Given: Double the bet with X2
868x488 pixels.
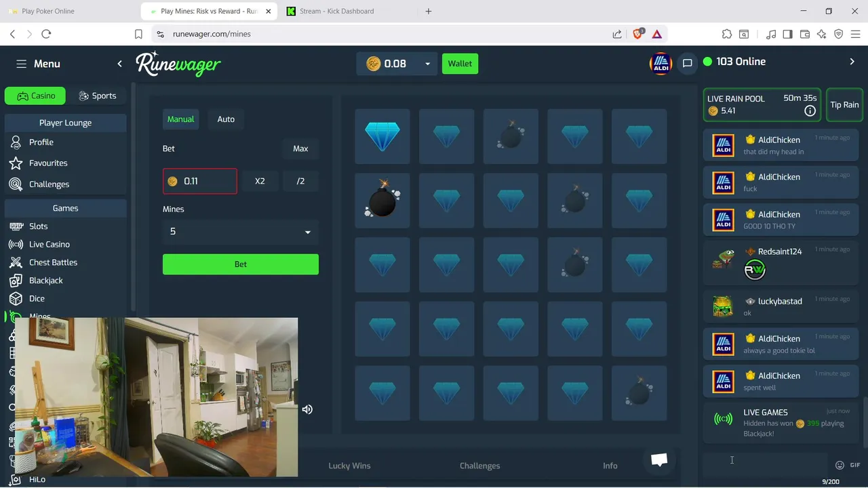Looking at the screenshot, I should coord(260,181).
